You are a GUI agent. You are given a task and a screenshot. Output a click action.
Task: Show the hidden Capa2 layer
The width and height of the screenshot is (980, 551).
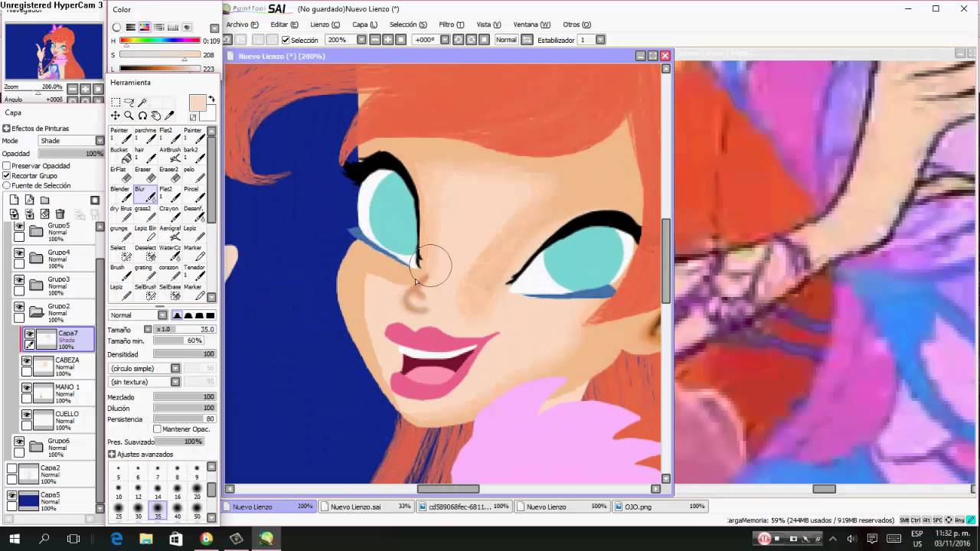point(11,468)
